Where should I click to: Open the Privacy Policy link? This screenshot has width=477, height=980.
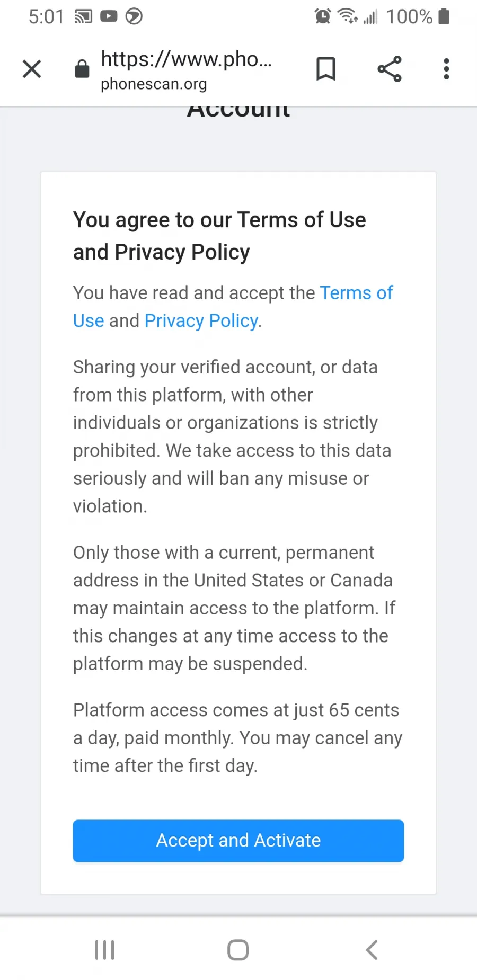pos(201,320)
